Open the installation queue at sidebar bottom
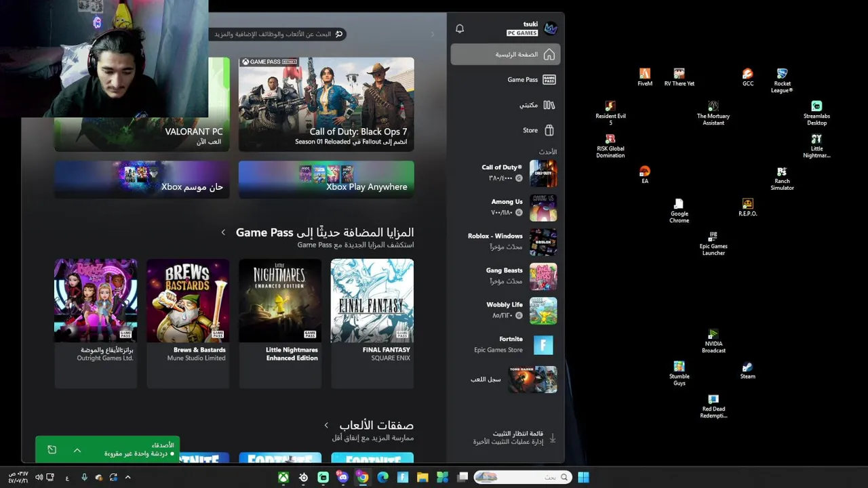Image resolution: width=868 pixels, height=488 pixels. pyautogui.click(x=505, y=438)
